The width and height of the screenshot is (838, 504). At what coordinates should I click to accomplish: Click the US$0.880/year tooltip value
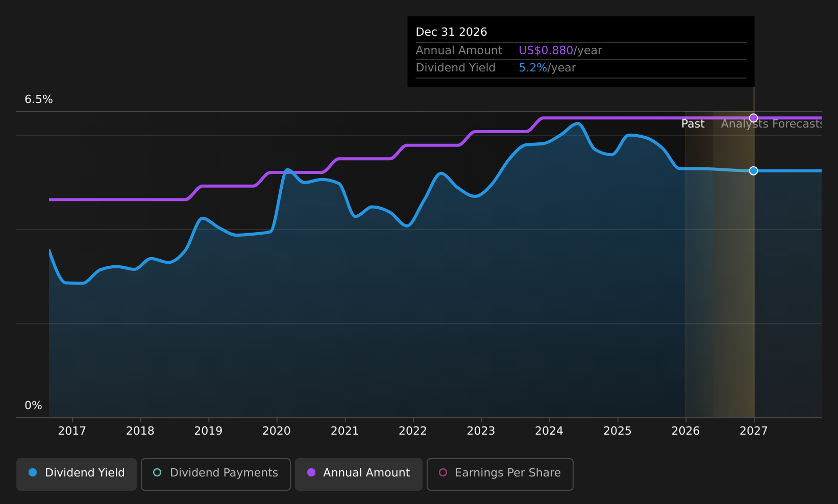coord(560,51)
